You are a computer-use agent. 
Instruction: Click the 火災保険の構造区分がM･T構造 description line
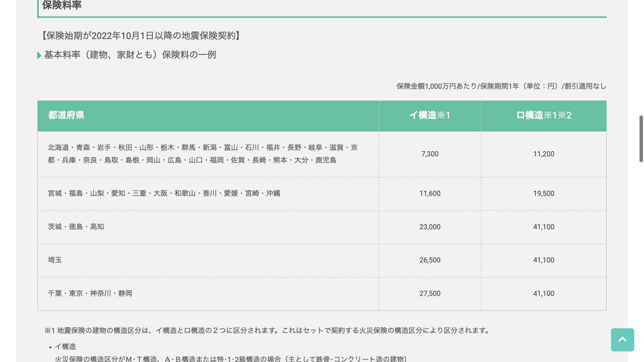coord(231,358)
